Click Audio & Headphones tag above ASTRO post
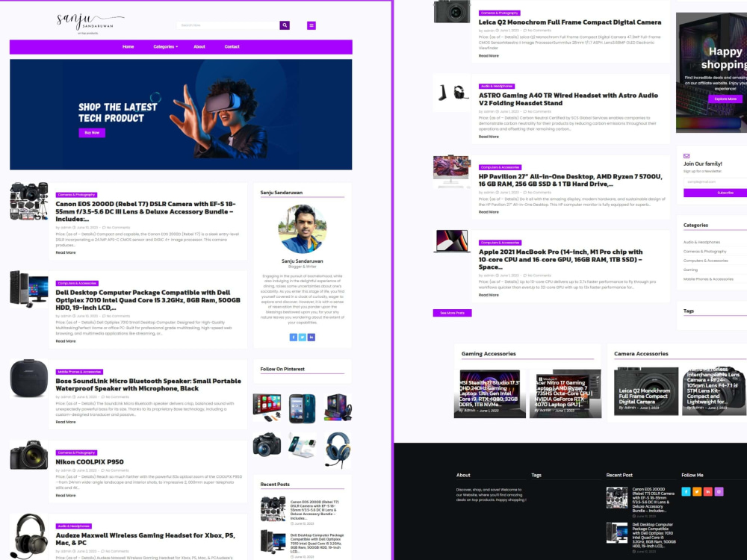The height and width of the screenshot is (560, 747). coord(497,86)
